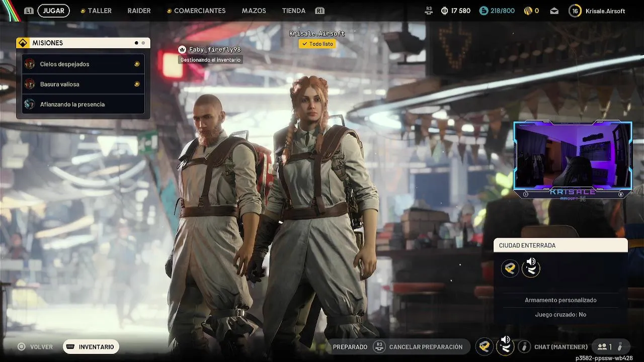Image resolution: width=644 pixels, height=362 pixels.
Task: Select the first MISIONES page dot
Action: tap(136, 43)
